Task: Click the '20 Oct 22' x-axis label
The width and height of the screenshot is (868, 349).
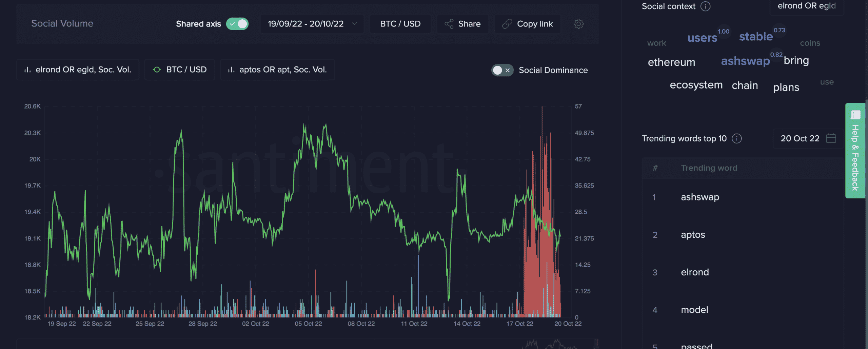Action: pos(568,324)
